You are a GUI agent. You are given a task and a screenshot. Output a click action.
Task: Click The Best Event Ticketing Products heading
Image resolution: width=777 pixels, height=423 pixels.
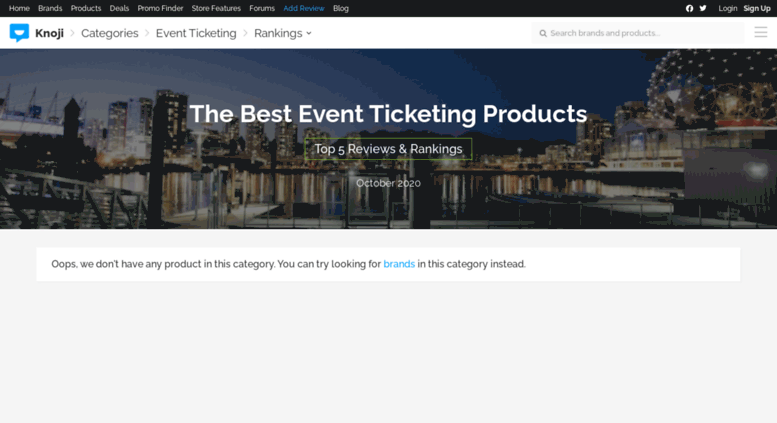coord(388,114)
